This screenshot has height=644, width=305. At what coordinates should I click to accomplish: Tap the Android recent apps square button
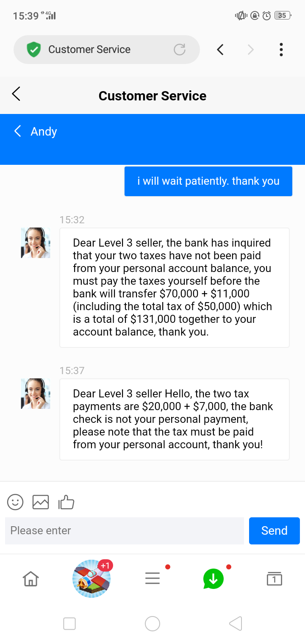(69, 624)
